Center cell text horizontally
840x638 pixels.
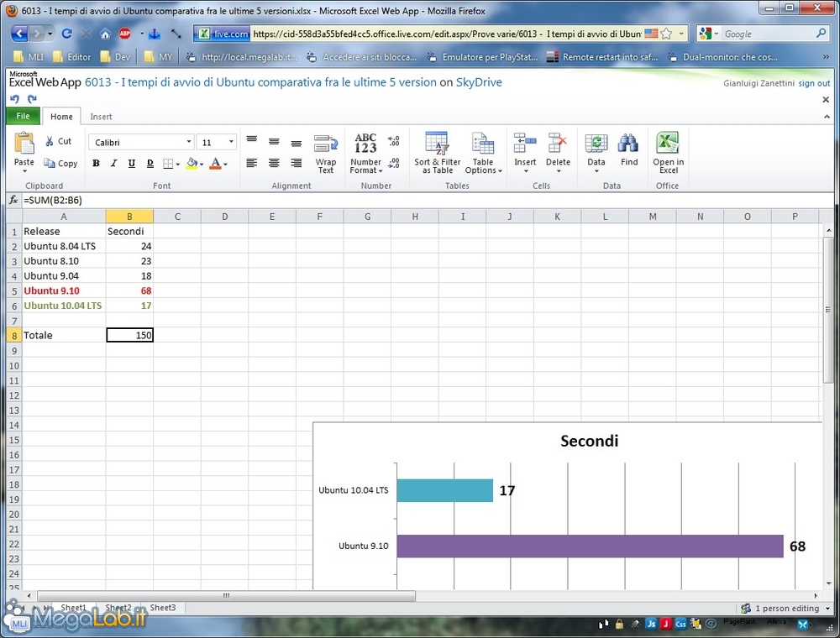click(274, 163)
